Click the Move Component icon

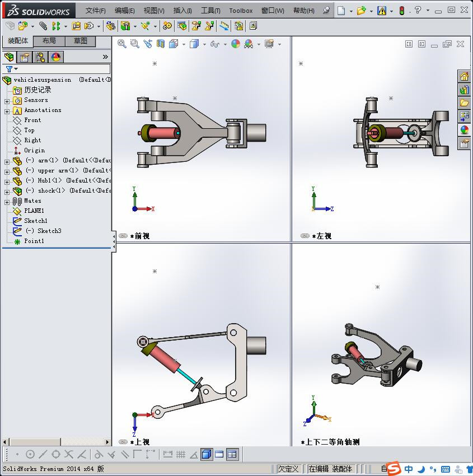tap(89, 26)
